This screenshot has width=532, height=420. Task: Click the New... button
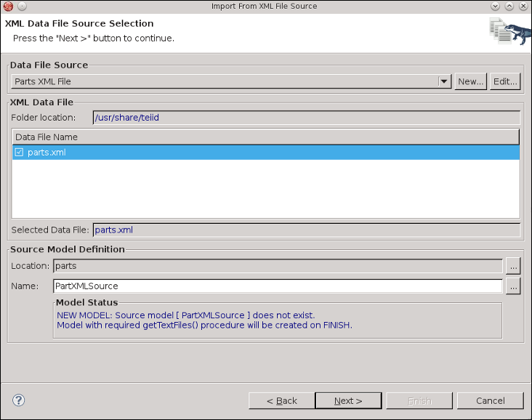click(x=470, y=81)
